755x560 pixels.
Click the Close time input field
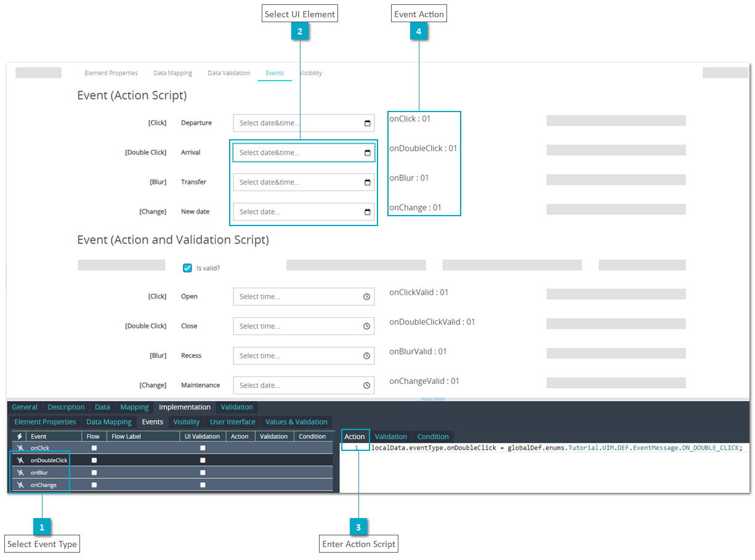tap(304, 327)
